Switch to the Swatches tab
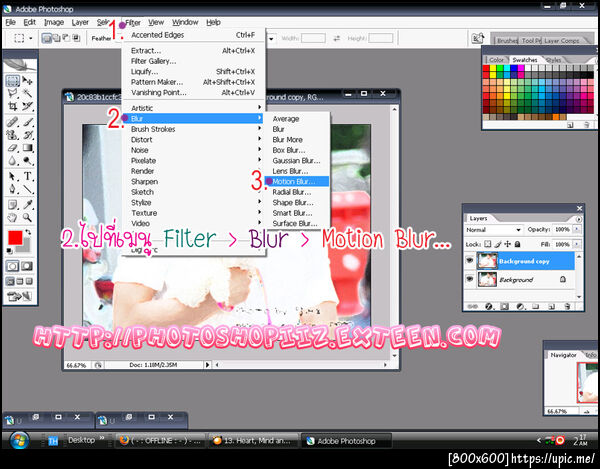 tap(525, 60)
